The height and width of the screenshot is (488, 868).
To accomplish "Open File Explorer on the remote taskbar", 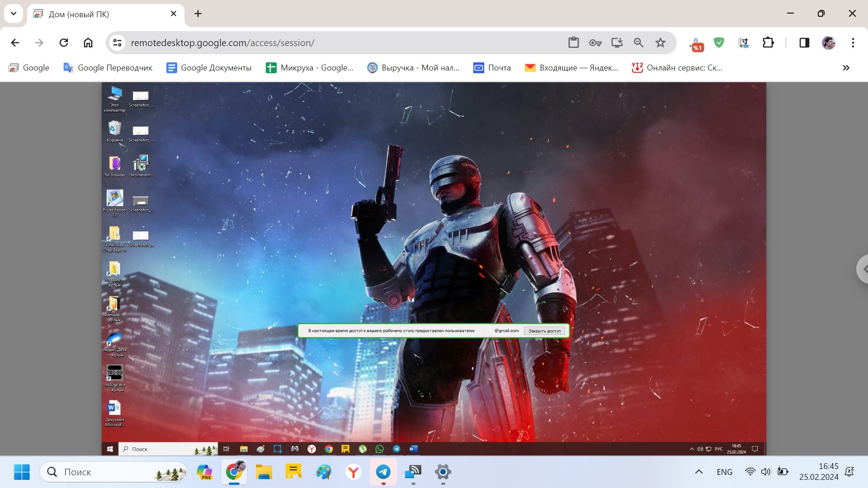I will tap(244, 449).
